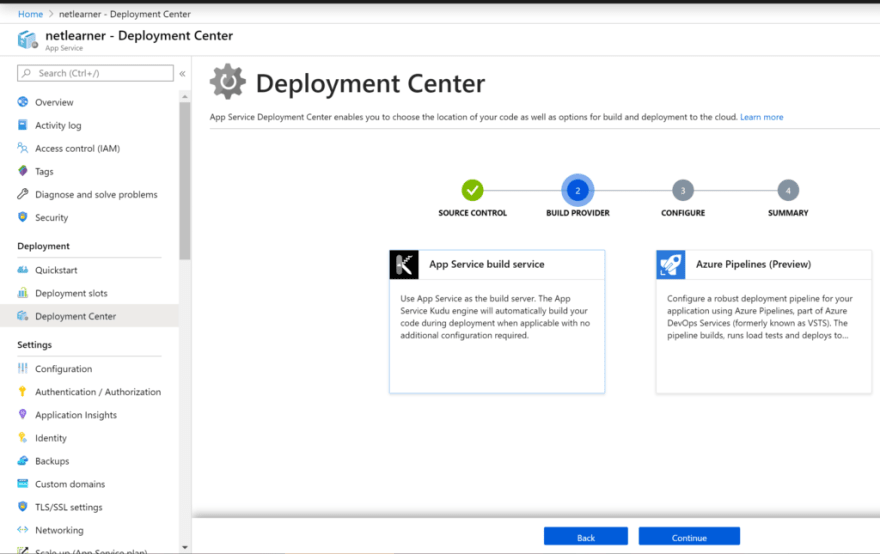Screen dimensions: 880x554
Task: Collapse the sidebar with the double-chevron
Action: 182,74
